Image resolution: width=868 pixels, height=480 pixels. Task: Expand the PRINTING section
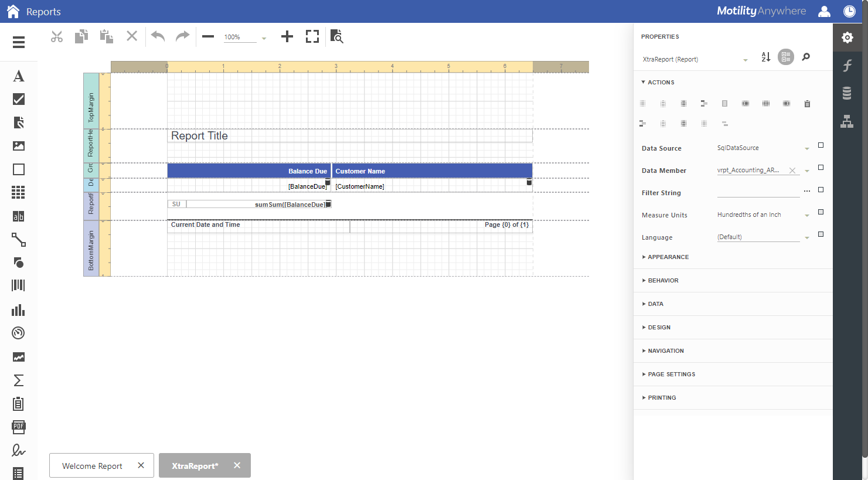coord(659,398)
